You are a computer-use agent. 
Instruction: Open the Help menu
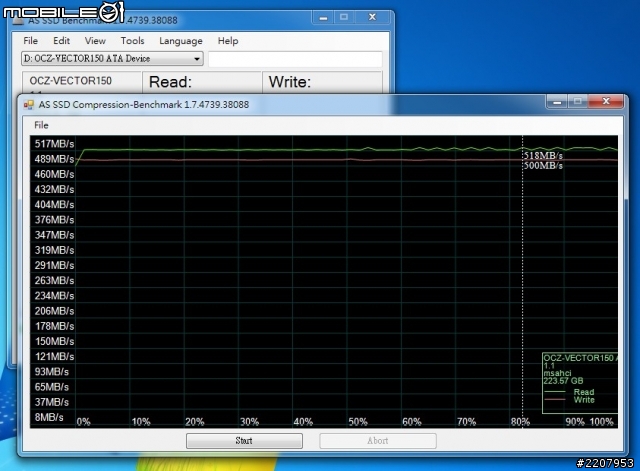(228, 41)
